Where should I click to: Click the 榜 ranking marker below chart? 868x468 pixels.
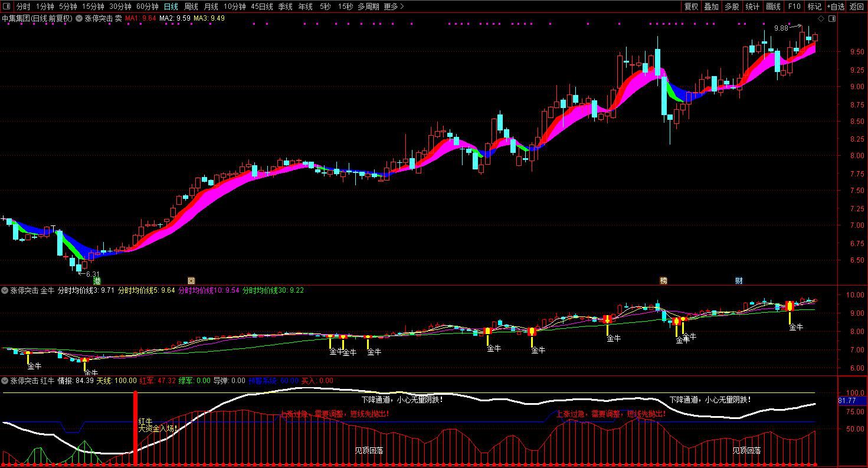tap(663, 281)
